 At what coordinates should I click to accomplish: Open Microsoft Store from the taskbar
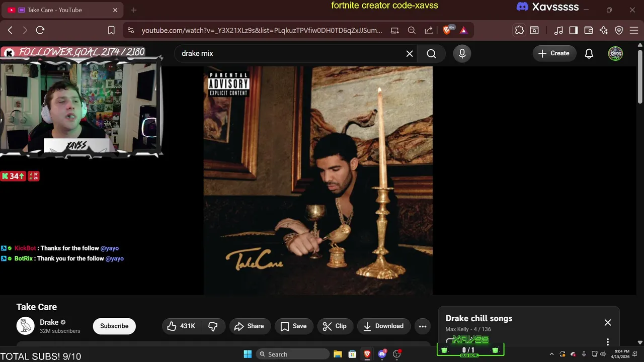353,354
